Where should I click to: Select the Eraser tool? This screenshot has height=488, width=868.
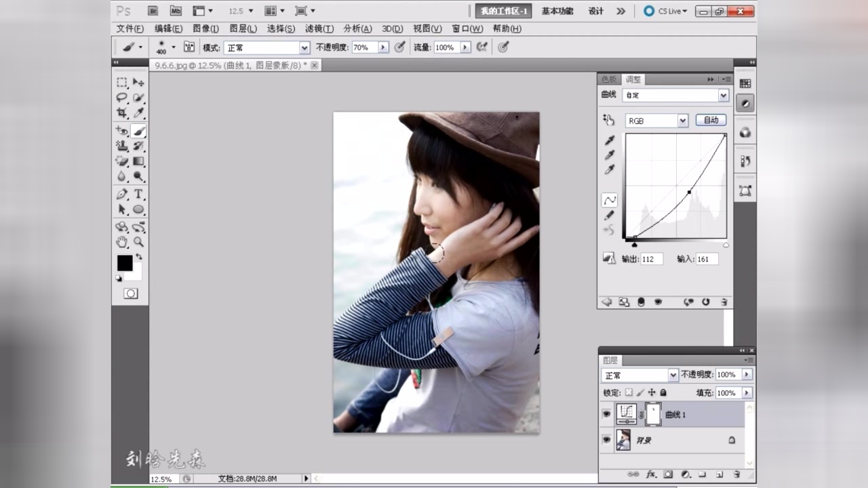pyautogui.click(x=121, y=161)
